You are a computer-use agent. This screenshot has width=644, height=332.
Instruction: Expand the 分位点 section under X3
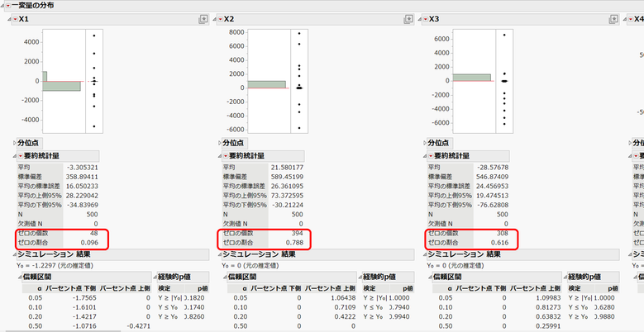click(424, 143)
